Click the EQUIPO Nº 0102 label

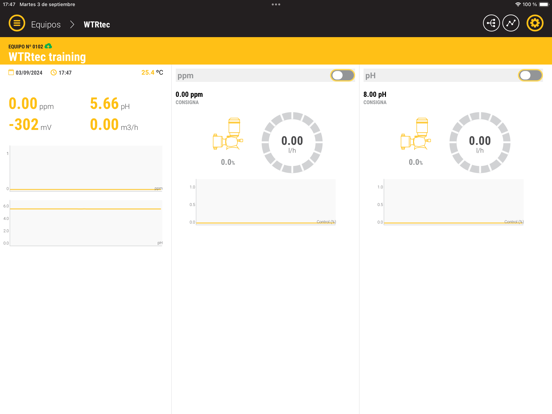[x=26, y=46]
